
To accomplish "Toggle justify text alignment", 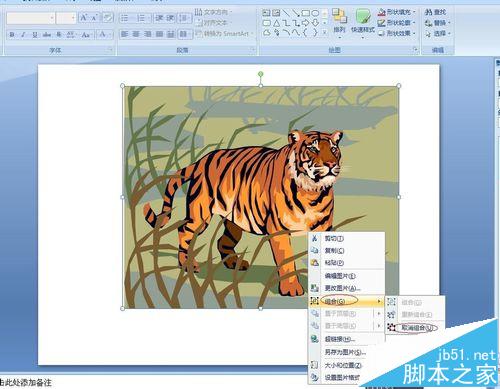I will [159, 34].
